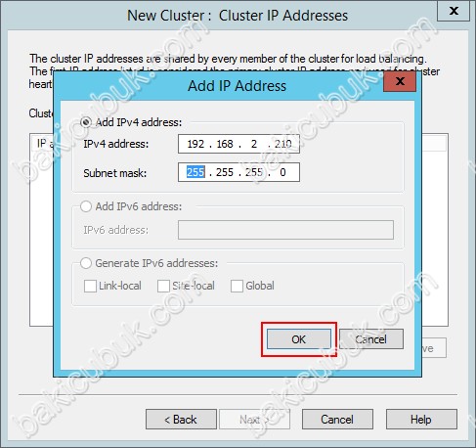Image resolution: width=476 pixels, height=448 pixels.
Task: Confirm with the OK button
Action: pos(299,339)
